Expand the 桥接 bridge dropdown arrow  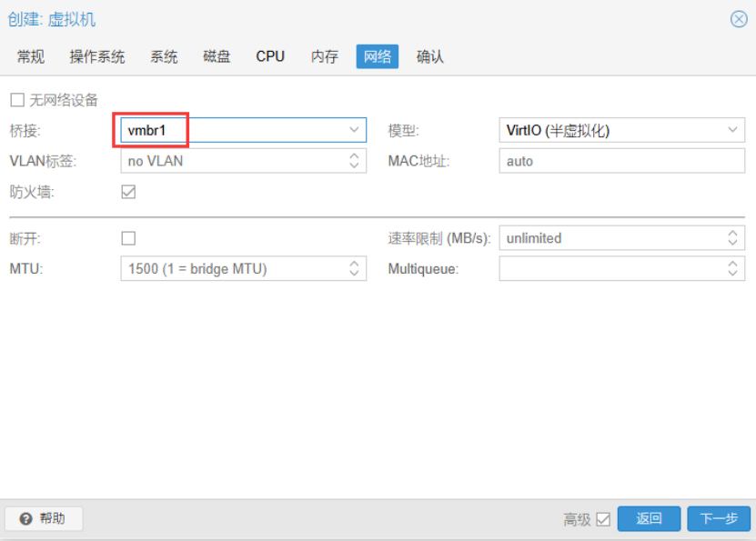click(x=354, y=130)
